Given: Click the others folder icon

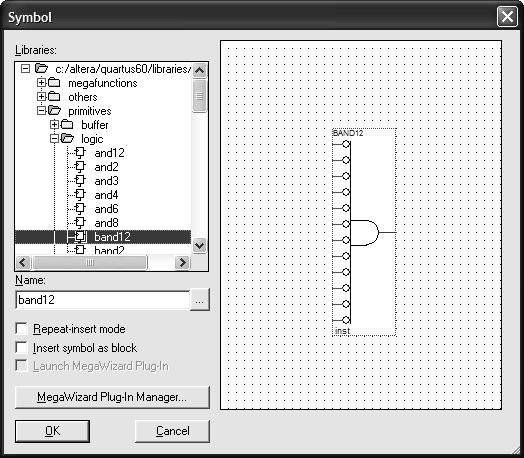Looking at the screenshot, I should tap(54, 97).
